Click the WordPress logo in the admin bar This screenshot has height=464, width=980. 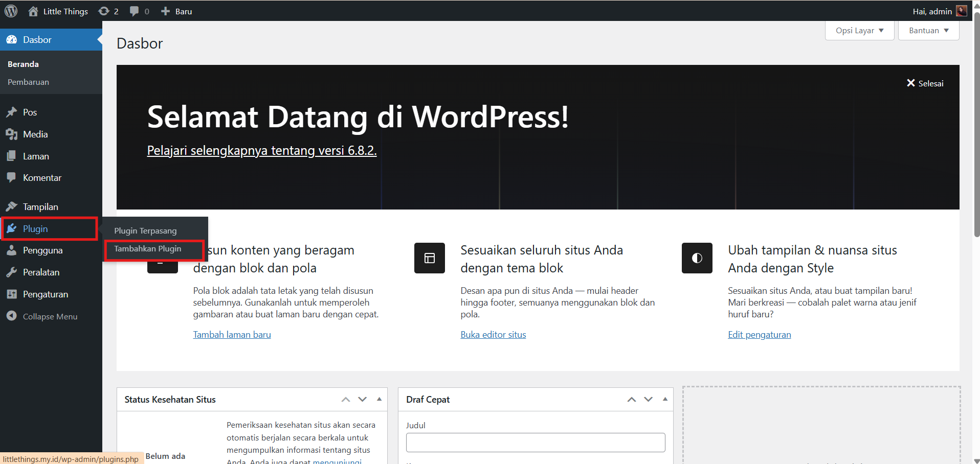click(11, 11)
